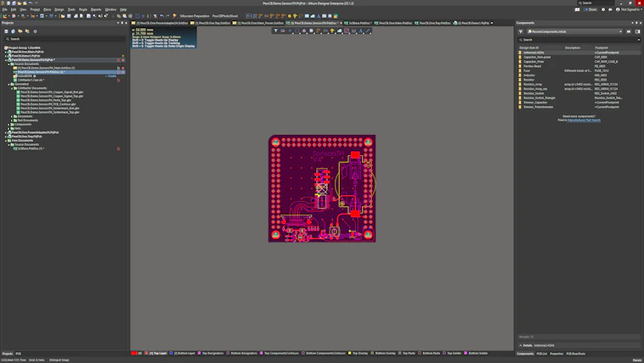Open the Design menu
644x363 pixels.
pos(59,9)
